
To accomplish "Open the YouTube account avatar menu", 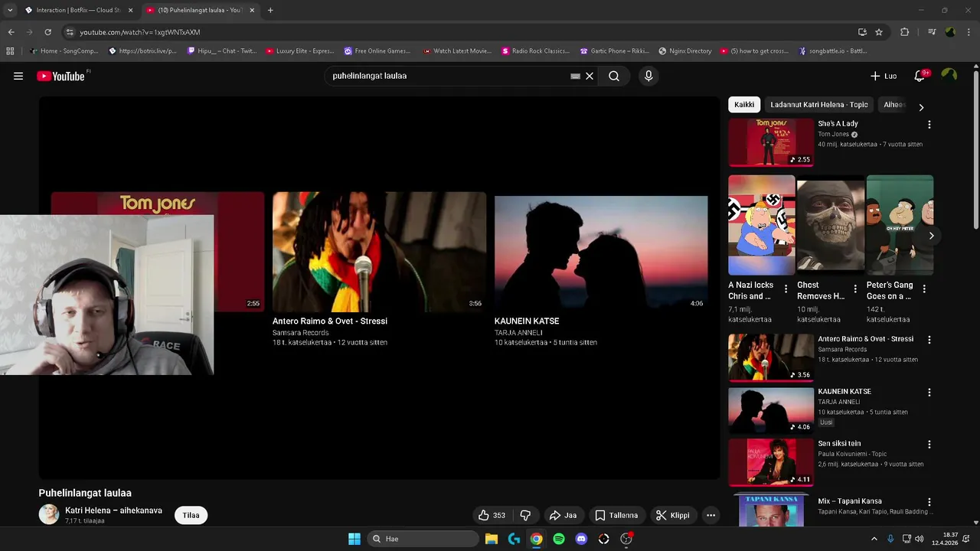I will click(x=949, y=75).
